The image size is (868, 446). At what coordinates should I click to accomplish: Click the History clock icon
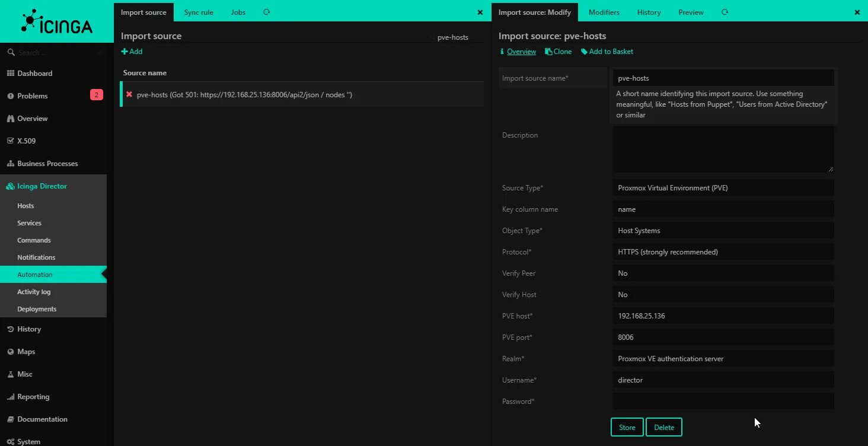(x=11, y=329)
